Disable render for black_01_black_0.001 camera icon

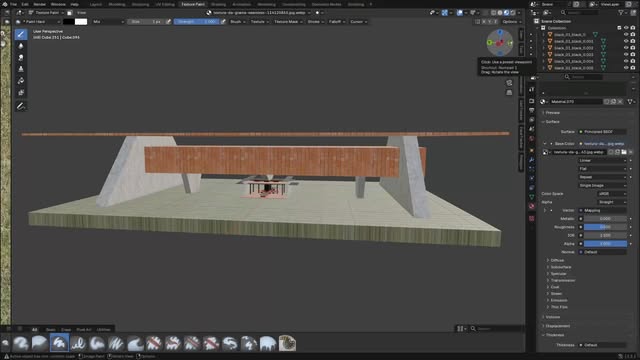point(633,41)
